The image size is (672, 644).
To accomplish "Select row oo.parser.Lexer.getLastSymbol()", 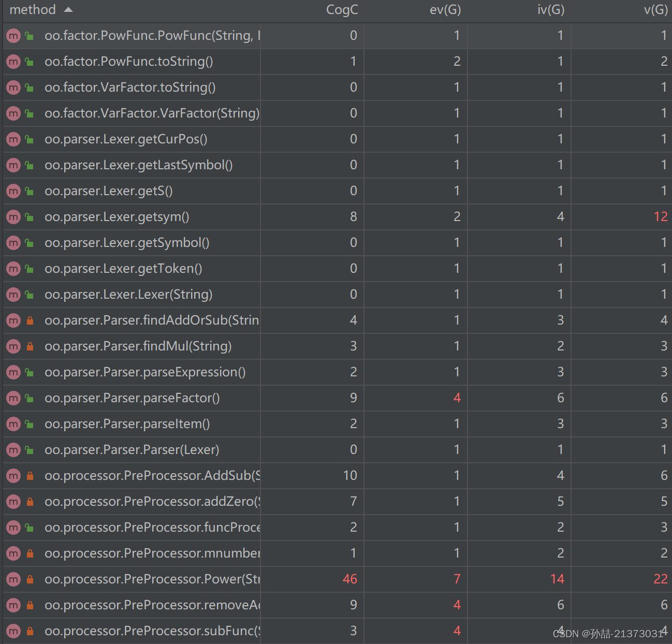I will [x=337, y=165].
